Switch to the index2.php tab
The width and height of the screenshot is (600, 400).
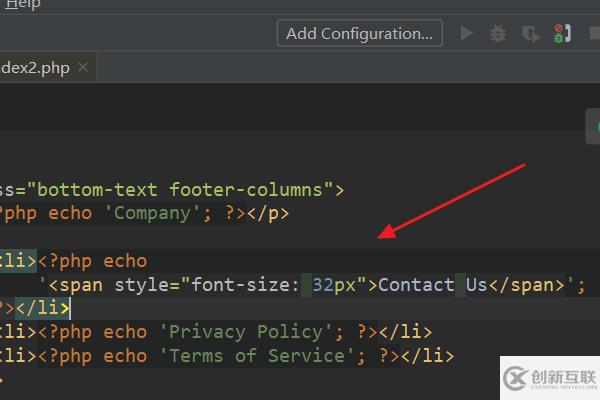coord(35,68)
